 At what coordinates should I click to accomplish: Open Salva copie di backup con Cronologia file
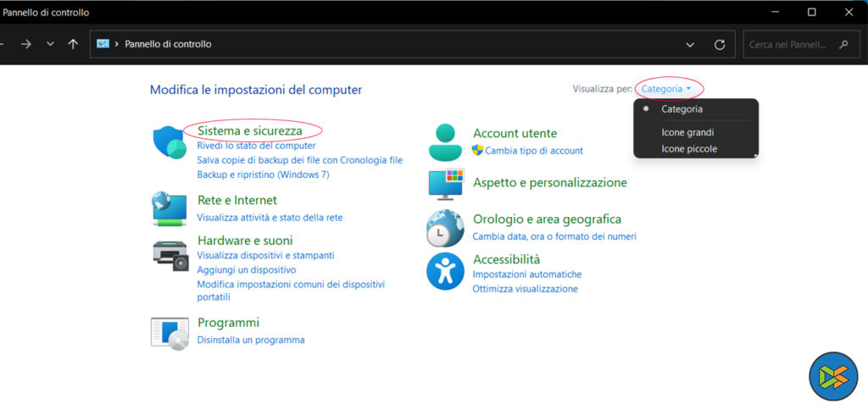(299, 160)
